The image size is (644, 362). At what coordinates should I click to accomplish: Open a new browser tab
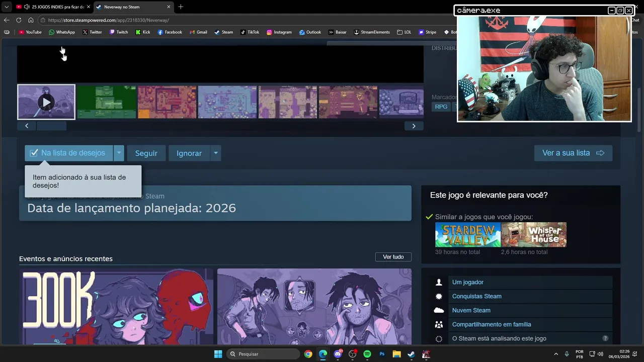pyautogui.click(x=181, y=7)
